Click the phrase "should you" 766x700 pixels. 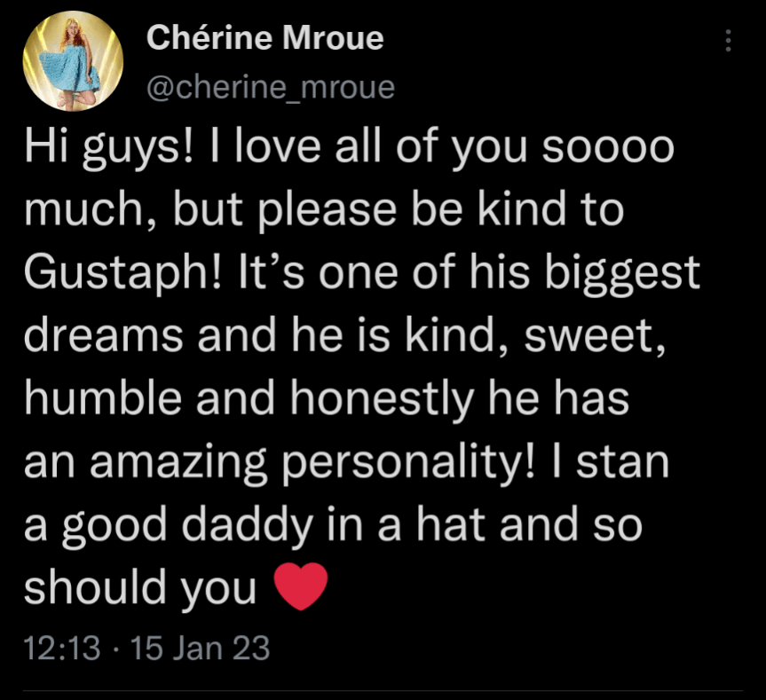pyautogui.click(x=139, y=587)
